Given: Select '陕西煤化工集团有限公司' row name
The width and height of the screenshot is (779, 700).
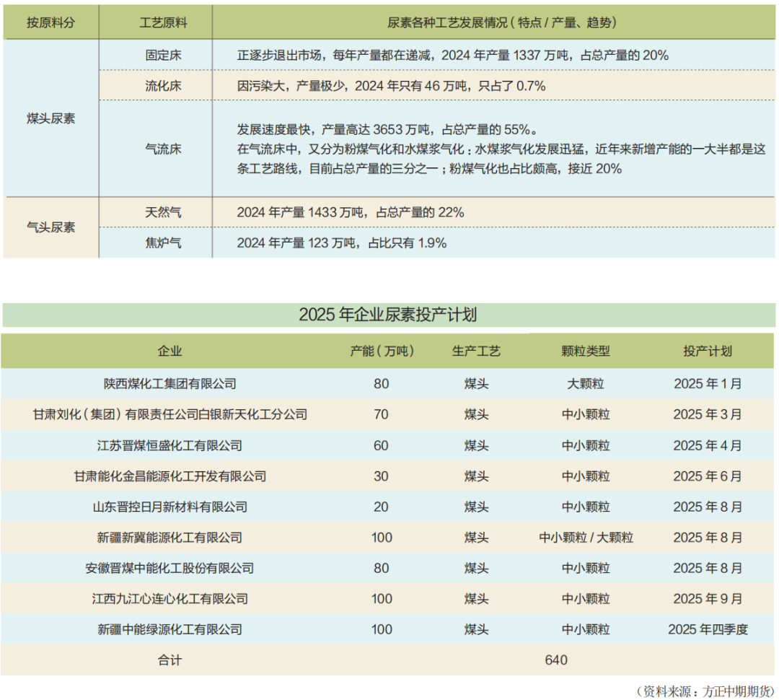Looking at the screenshot, I should click(x=170, y=384).
